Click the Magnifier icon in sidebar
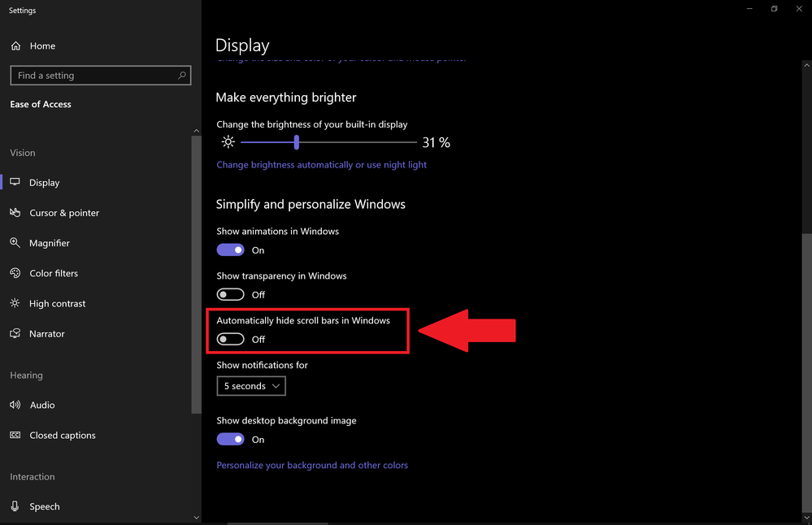Viewport: 812px width, 525px height. click(15, 243)
